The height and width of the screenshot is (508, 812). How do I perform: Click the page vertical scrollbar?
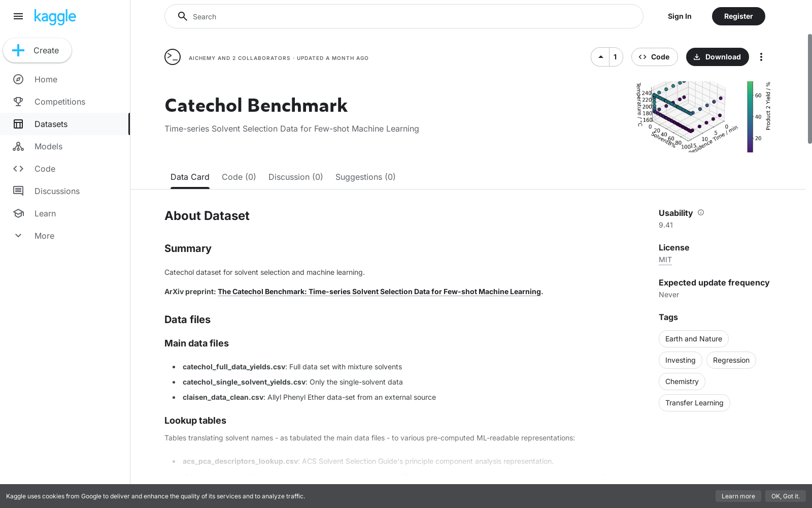809,89
